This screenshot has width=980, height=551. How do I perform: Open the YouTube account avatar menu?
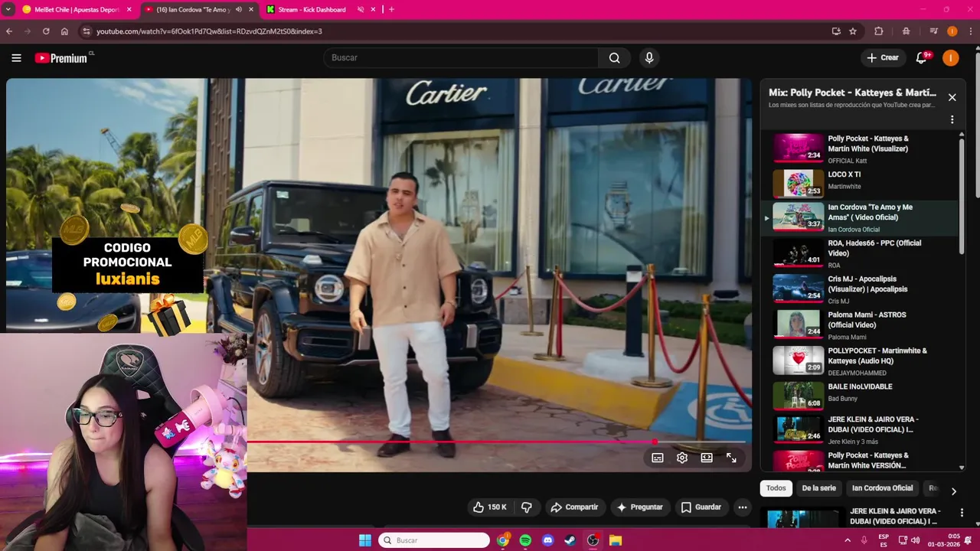coord(951,57)
